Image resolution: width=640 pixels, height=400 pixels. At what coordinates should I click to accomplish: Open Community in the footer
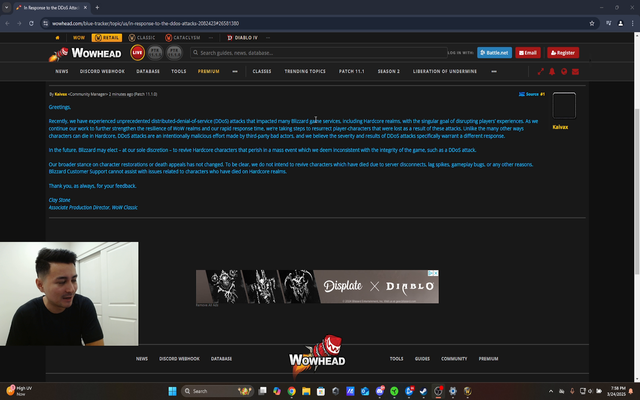click(454, 359)
